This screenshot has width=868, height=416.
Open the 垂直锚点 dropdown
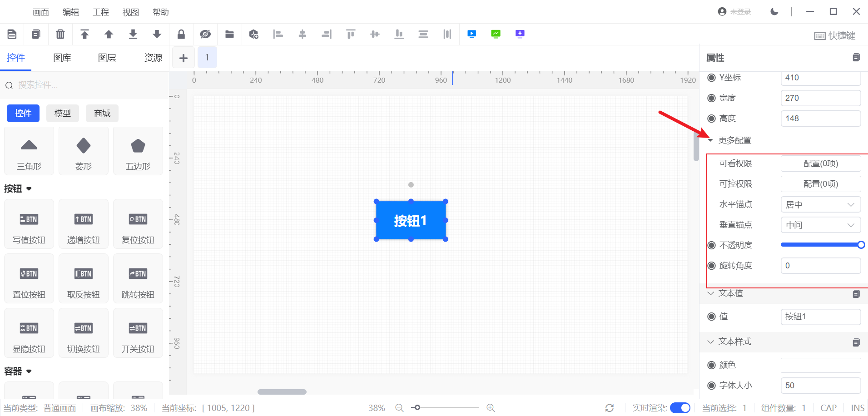pos(820,225)
